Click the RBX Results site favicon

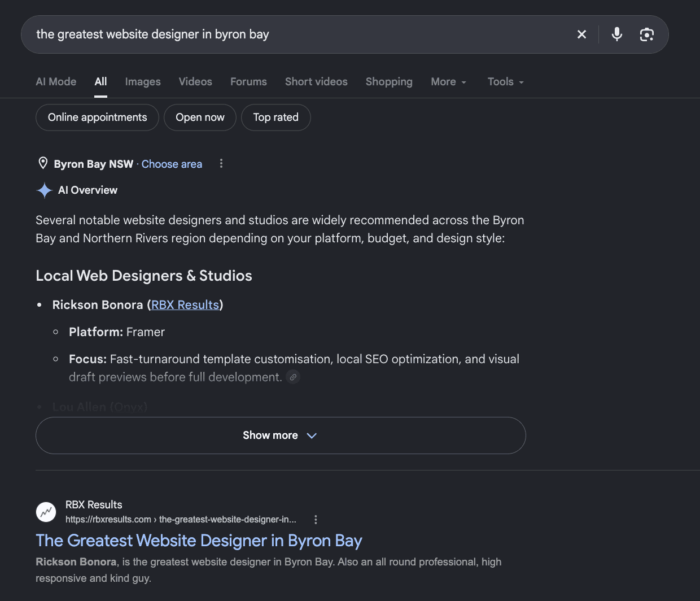tap(46, 512)
